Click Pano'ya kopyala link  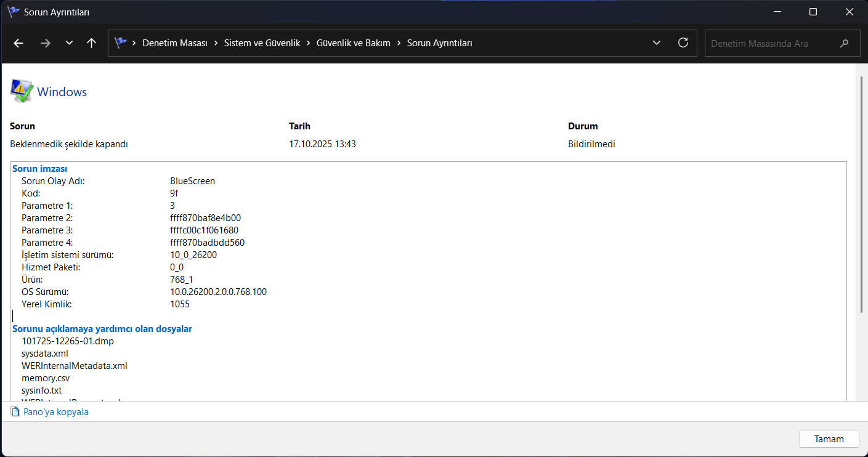(x=56, y=412)
